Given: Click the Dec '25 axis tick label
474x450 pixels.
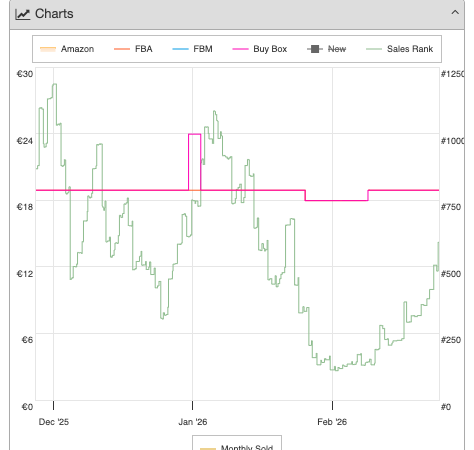Looking at the screenshot, I should (54, 422).
